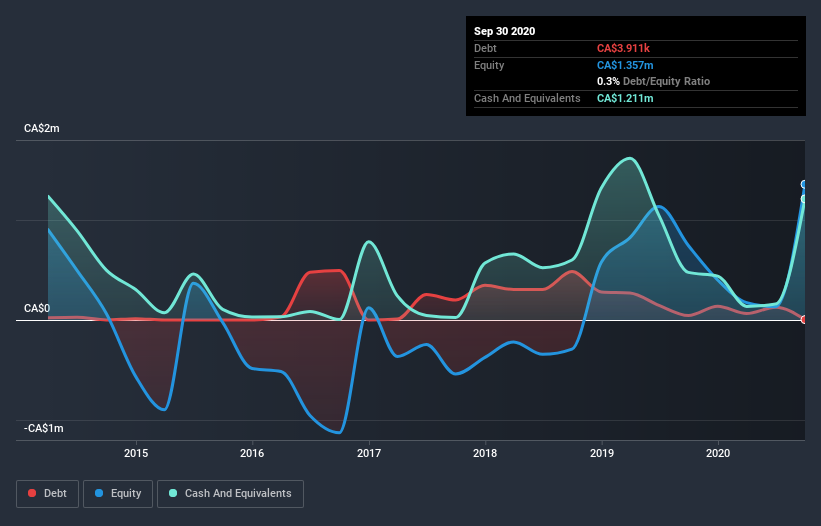Select the teal Cash endpoint marker
Image resolution: width=821 pixels, height=526 pixels.
(x=804, y=199)
